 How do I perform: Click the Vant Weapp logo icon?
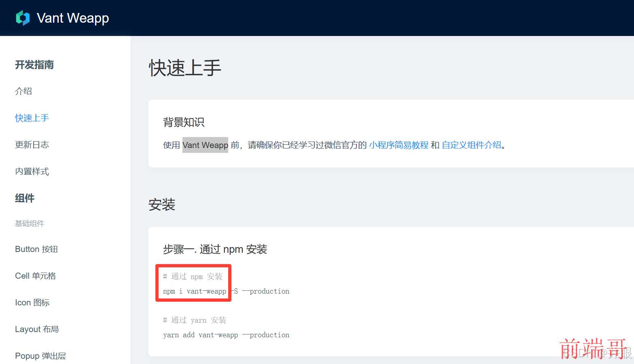[x=23, y=18]
